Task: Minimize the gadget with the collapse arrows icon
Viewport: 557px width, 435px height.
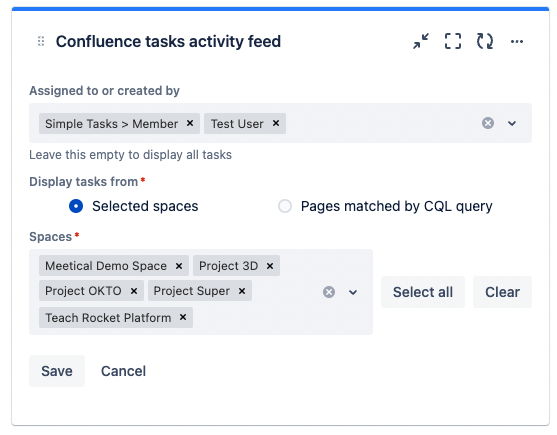Action: 421,41
